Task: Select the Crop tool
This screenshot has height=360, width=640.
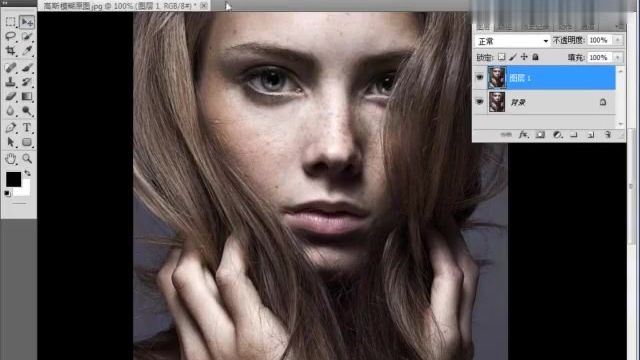Action: click(x=10, y=51)
